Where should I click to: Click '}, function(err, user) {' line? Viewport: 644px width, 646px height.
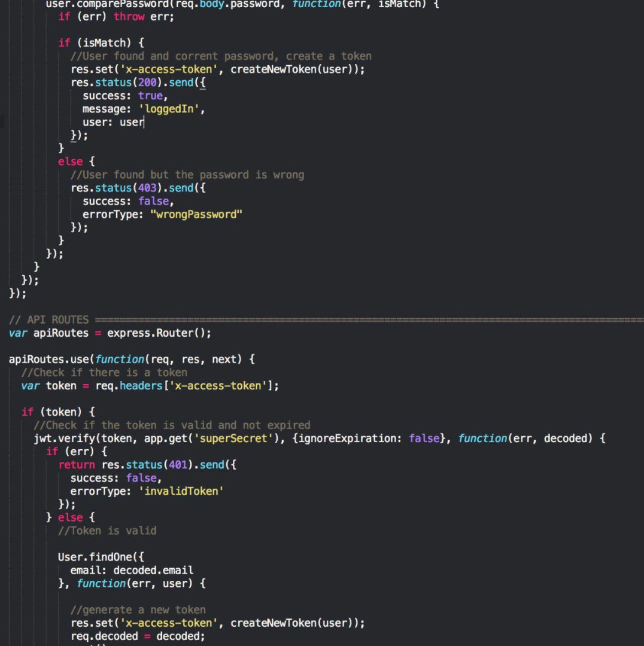pos(132,583)
